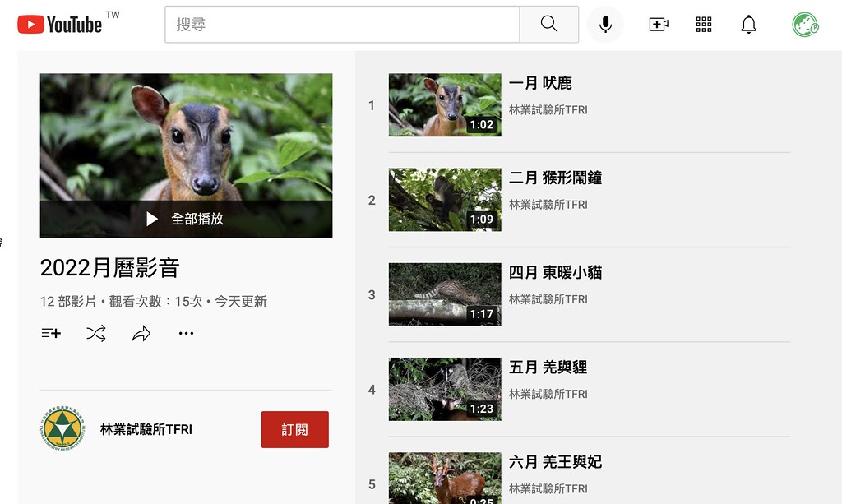Image resolution: width=842 pixels, height=504 pixels.
Task: Click the YouTube home logo
Action: 59,25
